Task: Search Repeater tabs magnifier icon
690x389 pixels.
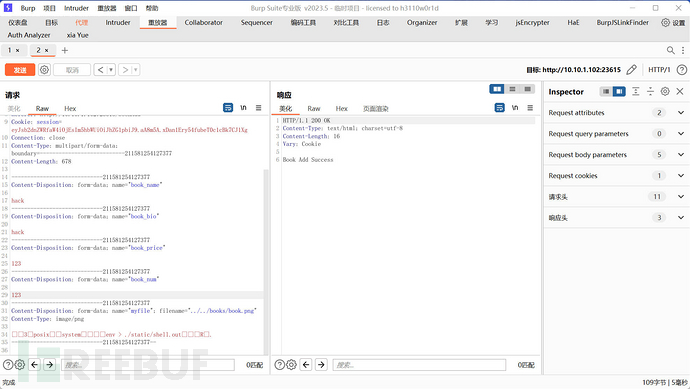Action: point(671,50)
